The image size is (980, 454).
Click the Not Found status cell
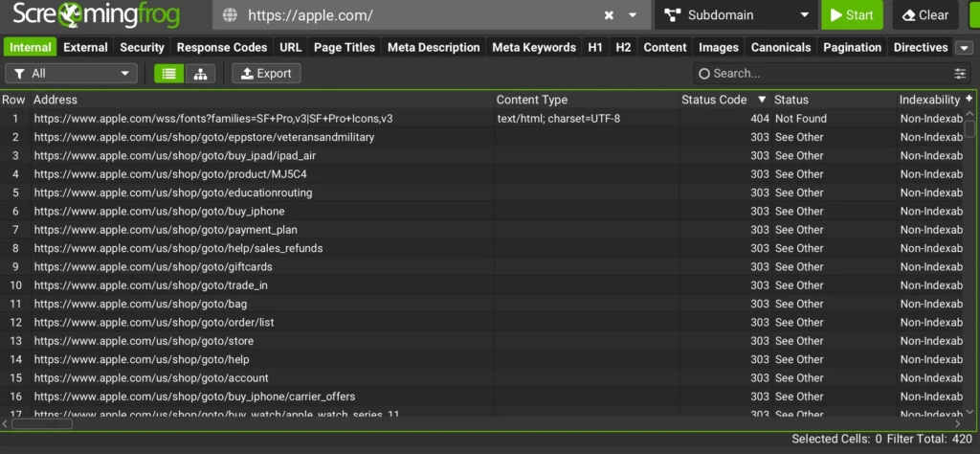pyautogui.click(x=801, y=118)
